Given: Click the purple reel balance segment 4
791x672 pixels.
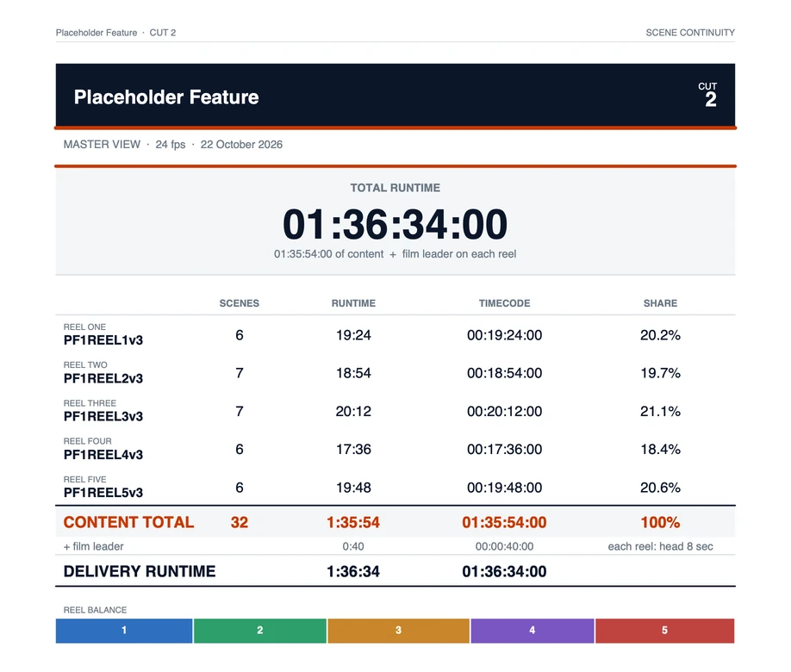Looking at the screenshot, I should tap(533, 631).
